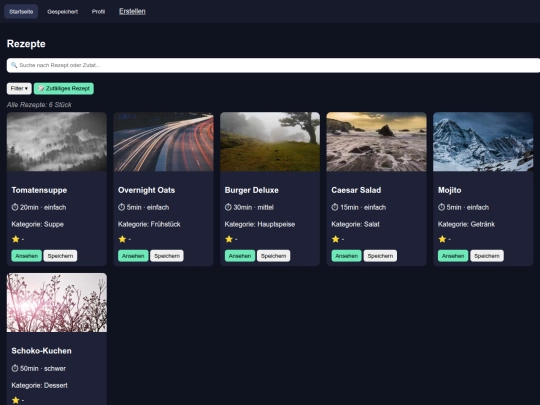540x405 pixels.
Task: Click the Tomatensuppe title
Action: [39, 190]
